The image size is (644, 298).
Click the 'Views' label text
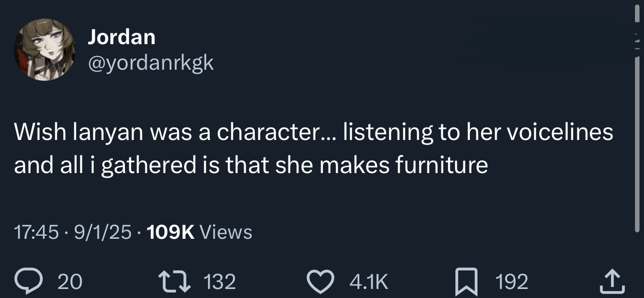pyautogui.click(x=226, y=232)
